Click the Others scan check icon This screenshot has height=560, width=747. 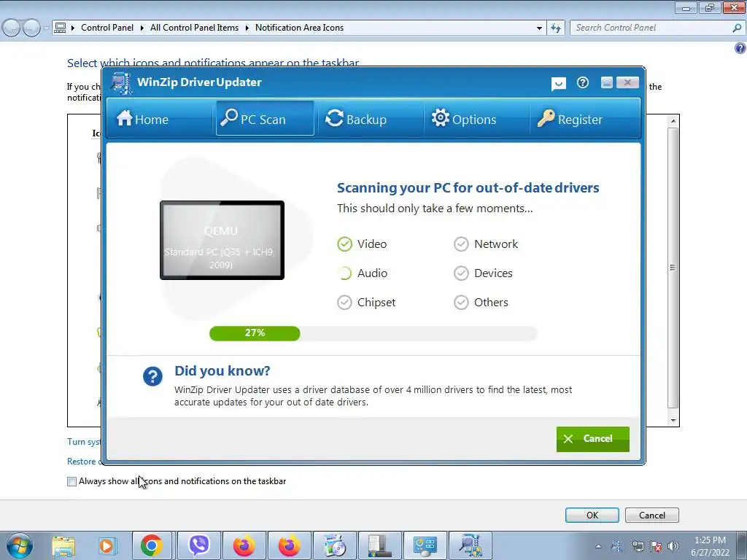coord(461,303)
